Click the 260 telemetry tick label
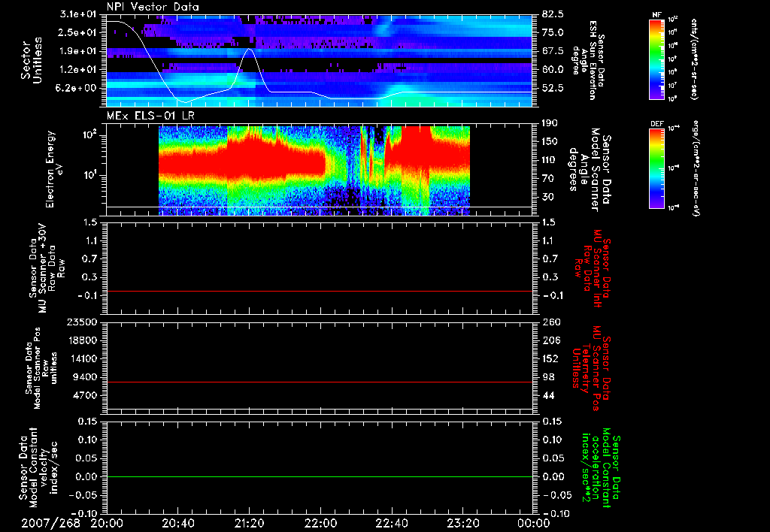The width and height of the screenshot is (770, 532). click(550, 322)
